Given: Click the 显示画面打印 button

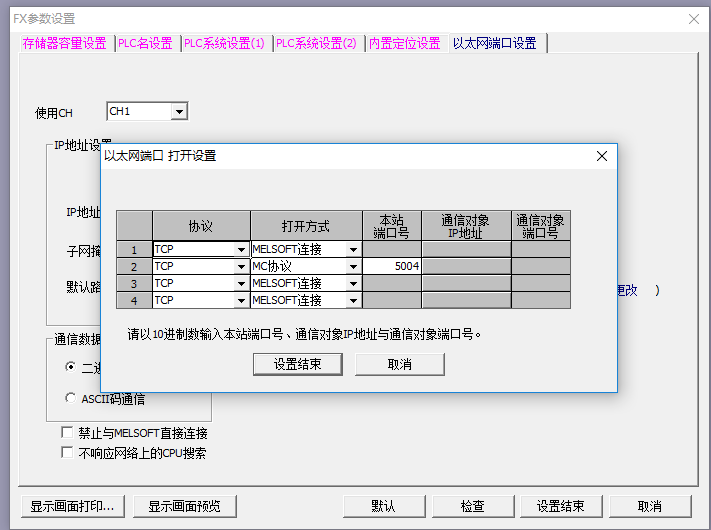Looking at the screenshot, I should pyautogui.click(x=72, y=506).
